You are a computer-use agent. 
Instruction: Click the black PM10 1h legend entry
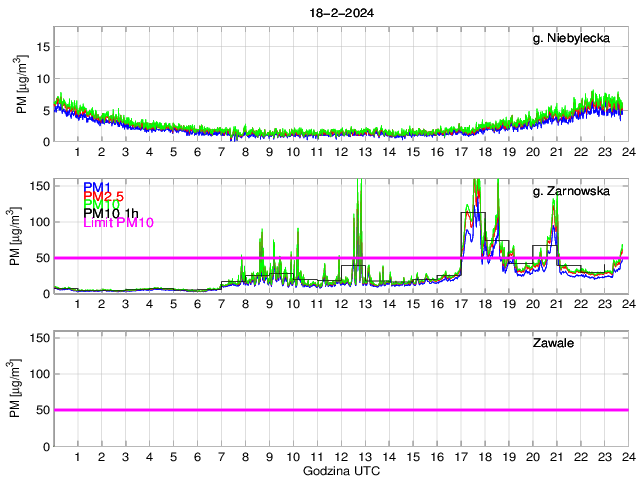coord(112,213)
